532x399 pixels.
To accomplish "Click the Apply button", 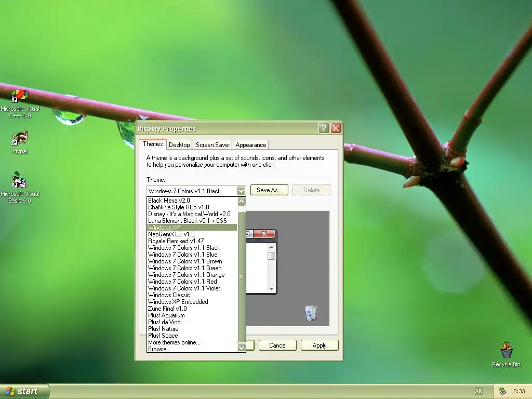I will pos(320,345).
